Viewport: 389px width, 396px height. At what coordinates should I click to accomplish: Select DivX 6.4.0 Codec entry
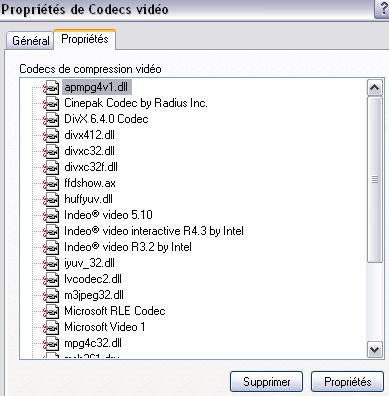click(x=106, y=119)
